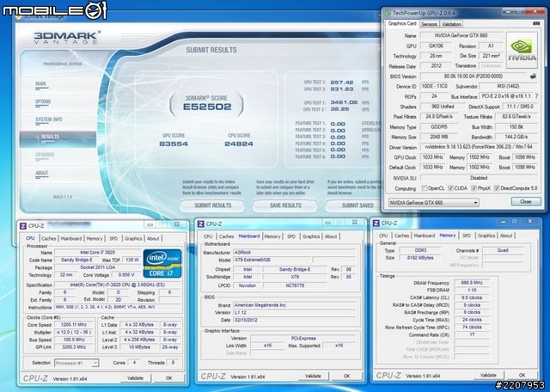Open OPTIONS in 3DMark Vantage sidebar
Screen dimensions: 550x392
click(43, 102)
